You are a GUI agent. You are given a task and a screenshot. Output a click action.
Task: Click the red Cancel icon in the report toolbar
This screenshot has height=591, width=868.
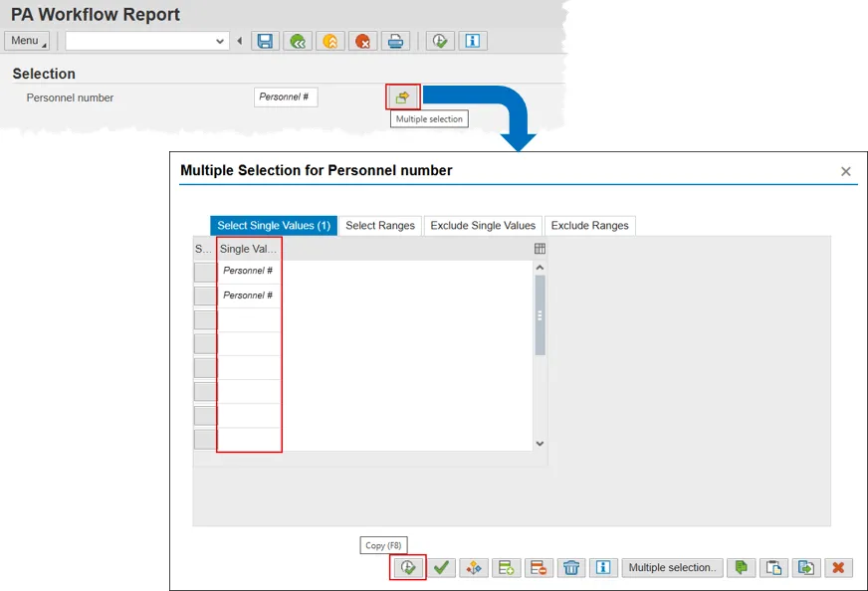pyautogui.click(x=362, y=41)
